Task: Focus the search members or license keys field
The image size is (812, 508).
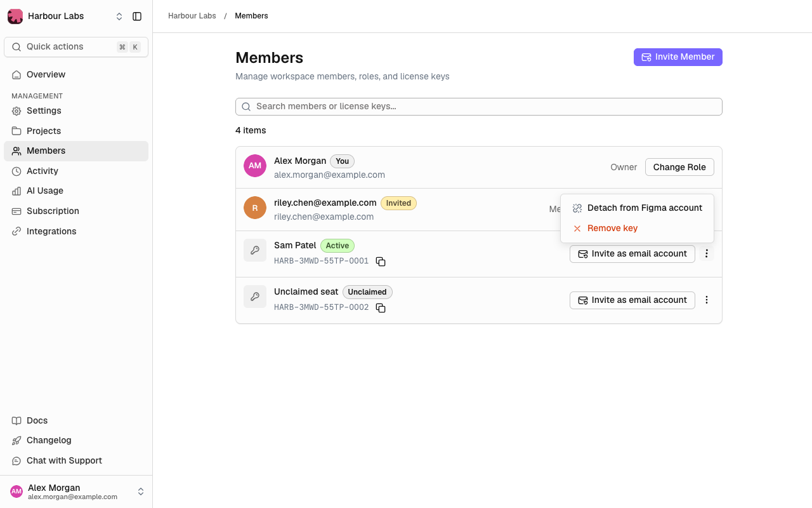Action: pos(479,107)
